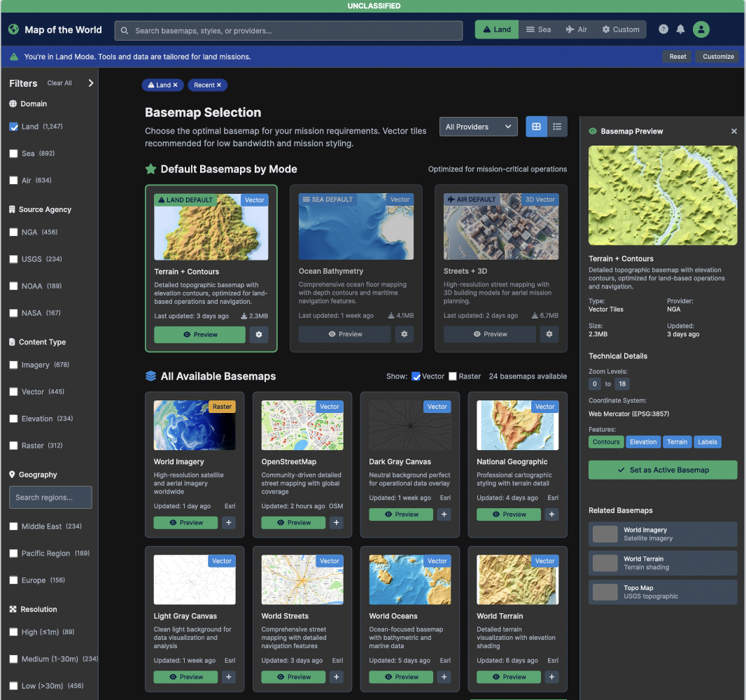Screen dimensions: 746x700
Task: Switch to Sea mode tab
Action: pyautogui.click(x=538, y=29)
